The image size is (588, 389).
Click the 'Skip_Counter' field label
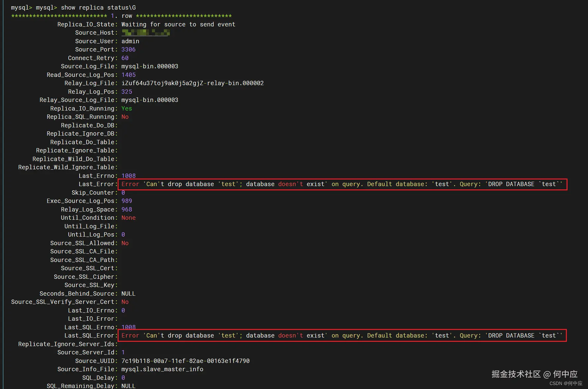pos(93,193)
